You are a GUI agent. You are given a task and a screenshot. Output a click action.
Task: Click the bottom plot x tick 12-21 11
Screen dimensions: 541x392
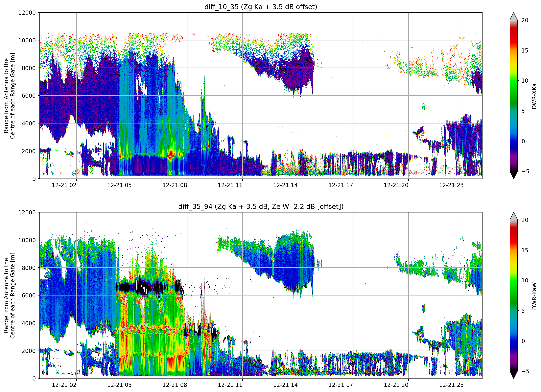[x=230, y=385]
